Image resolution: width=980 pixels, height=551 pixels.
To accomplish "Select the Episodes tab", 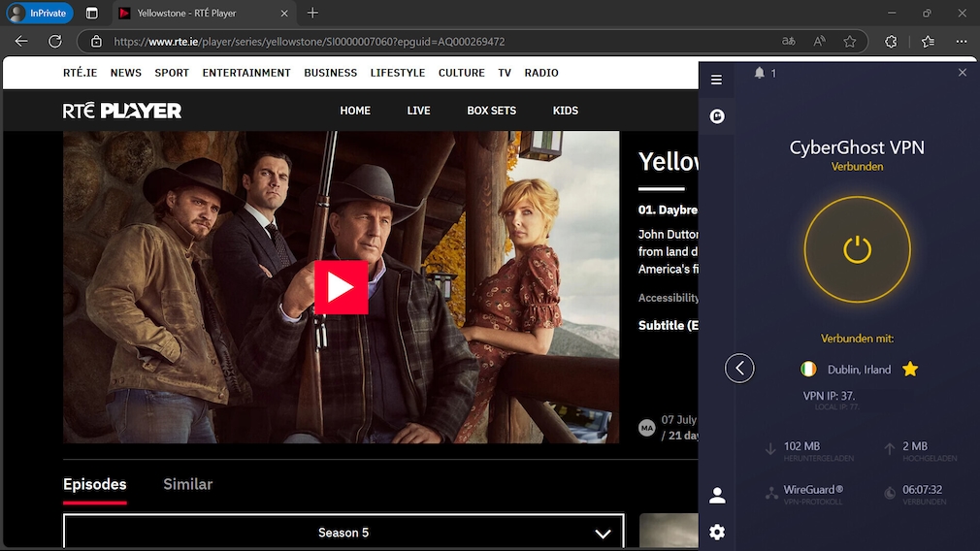I will pos(95,484).
